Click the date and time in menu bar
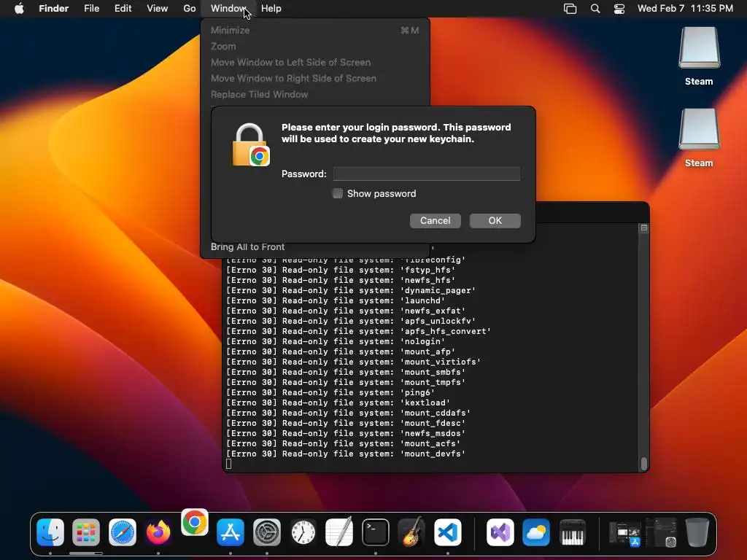747x560 pixels. (x=685, y=9)
